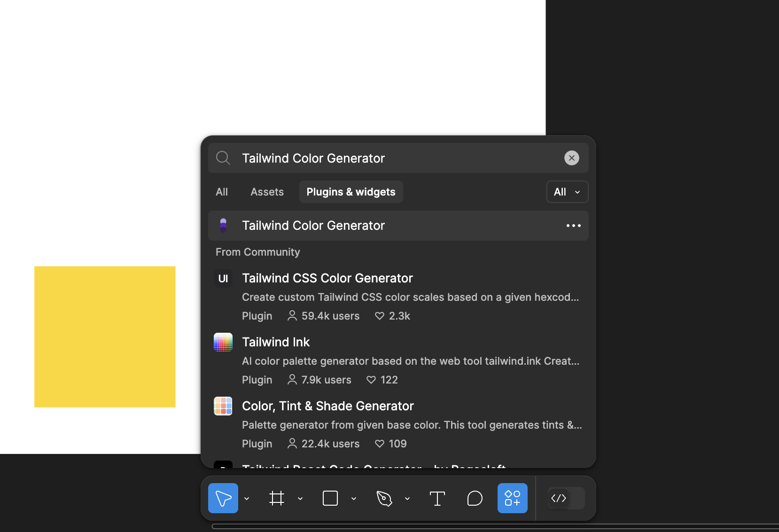
Task: Click the From Community heading
Action: [257, 252]
